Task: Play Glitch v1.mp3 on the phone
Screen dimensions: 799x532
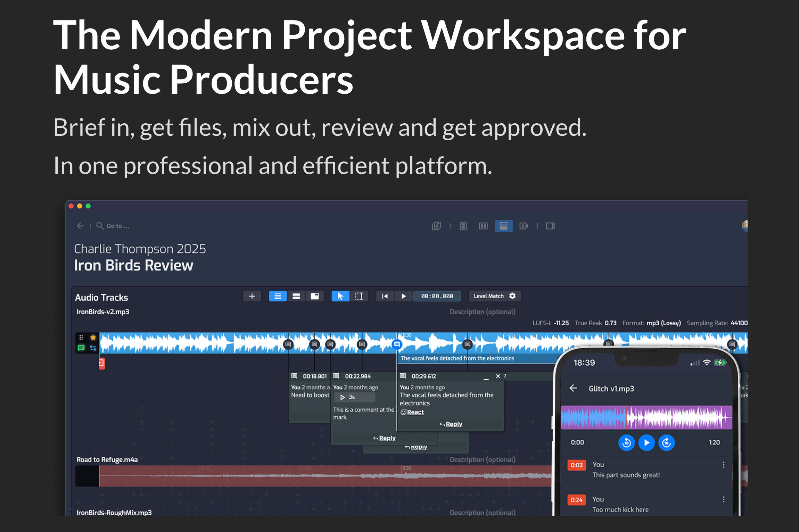Action: click(646, 443)
